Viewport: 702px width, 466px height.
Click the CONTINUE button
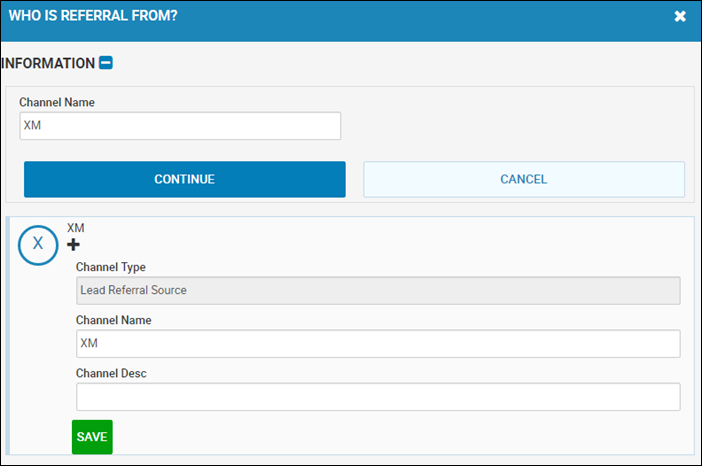(184, 179)
